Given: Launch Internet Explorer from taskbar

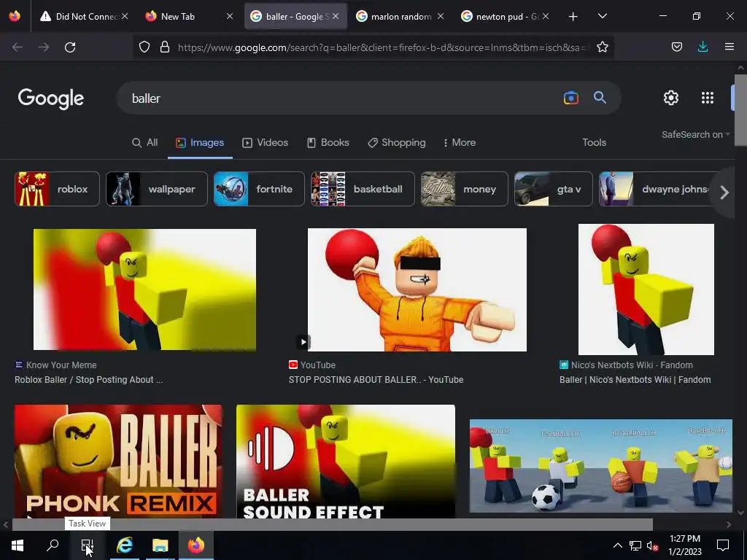Looking at the screenshot, I should [x=124, y=545].
